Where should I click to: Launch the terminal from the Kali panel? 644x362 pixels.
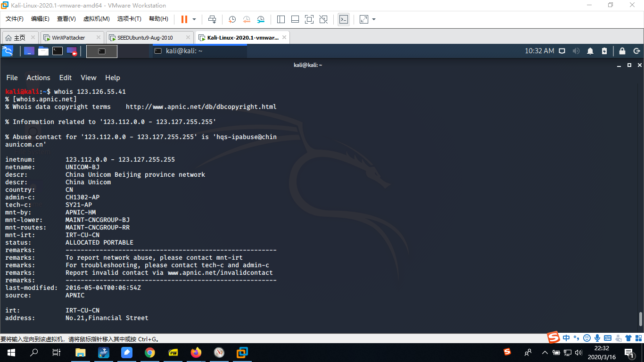[58, 51]
